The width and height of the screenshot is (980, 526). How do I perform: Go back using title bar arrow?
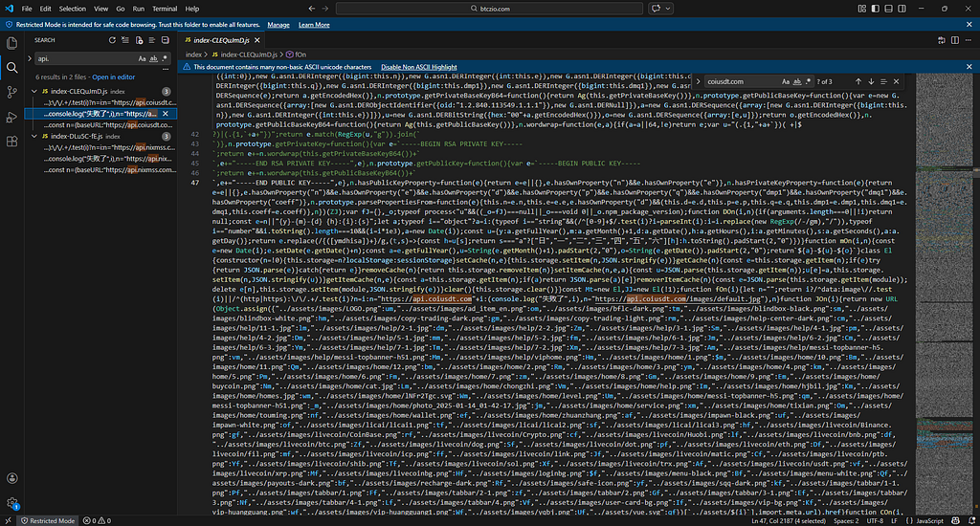click(312, 9)
